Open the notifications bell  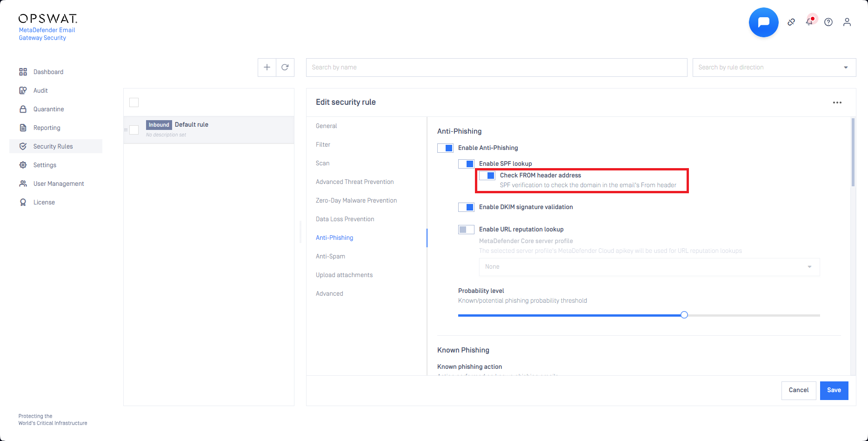[x=810, y=22]
